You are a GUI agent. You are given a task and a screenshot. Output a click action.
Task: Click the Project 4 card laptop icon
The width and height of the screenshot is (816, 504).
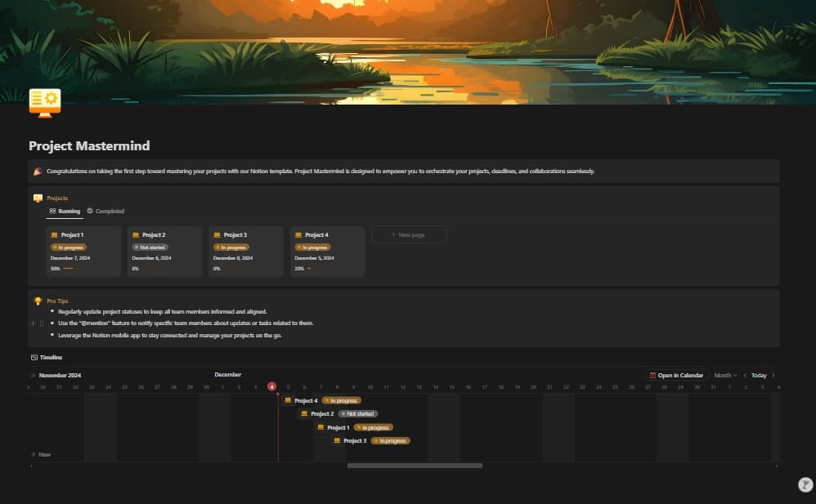click(298, 235)
